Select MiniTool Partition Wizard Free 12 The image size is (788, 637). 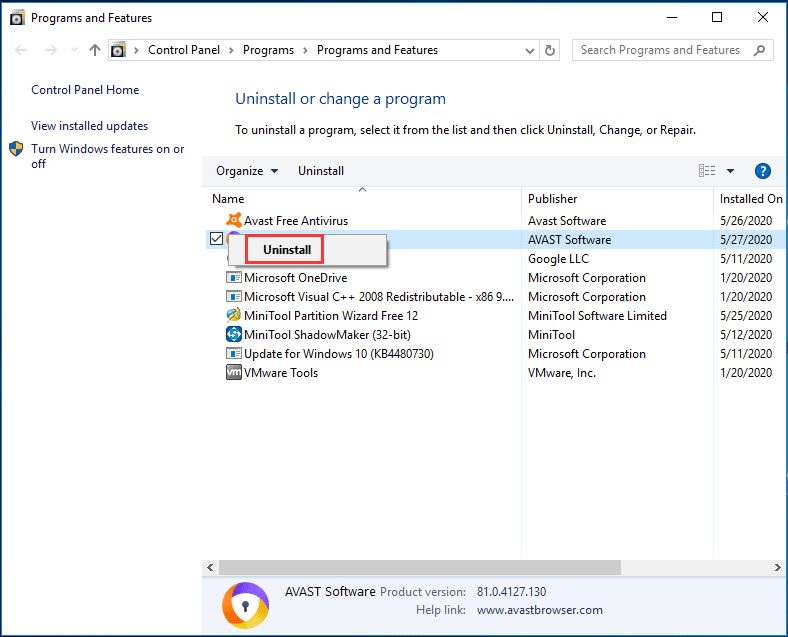tap(331, 315)
